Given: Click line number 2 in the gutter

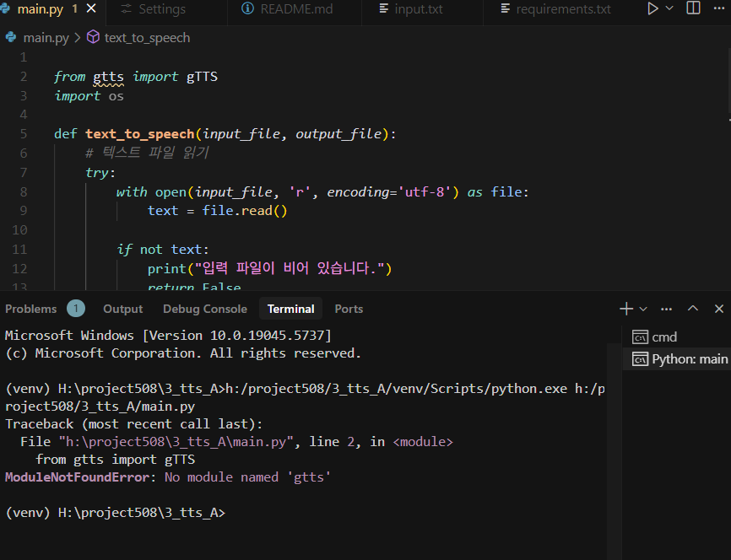Looking at the screenshot, I should point(24,77).
